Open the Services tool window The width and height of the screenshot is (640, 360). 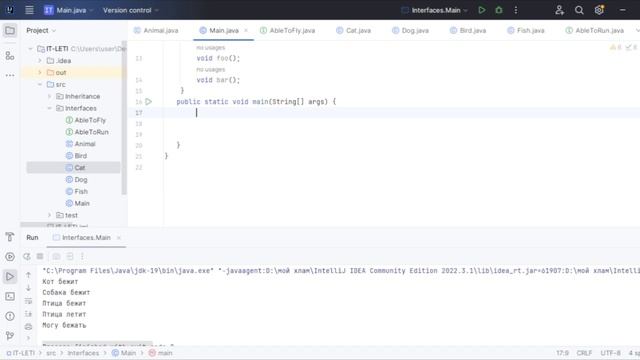click(10, 257)
